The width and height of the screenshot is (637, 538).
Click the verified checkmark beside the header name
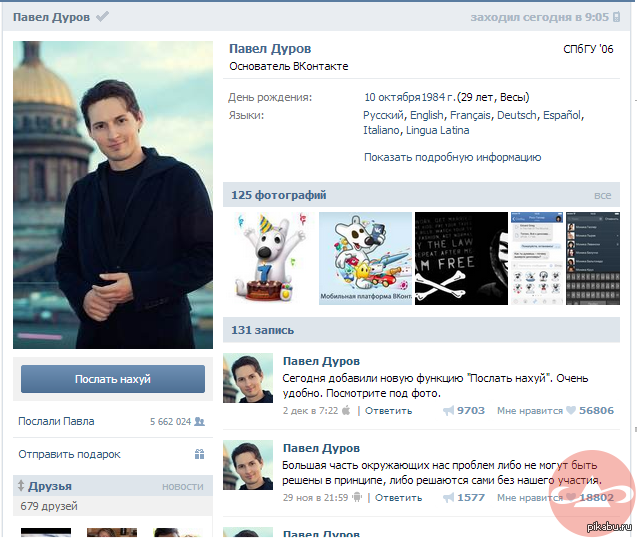pos(102,16)
